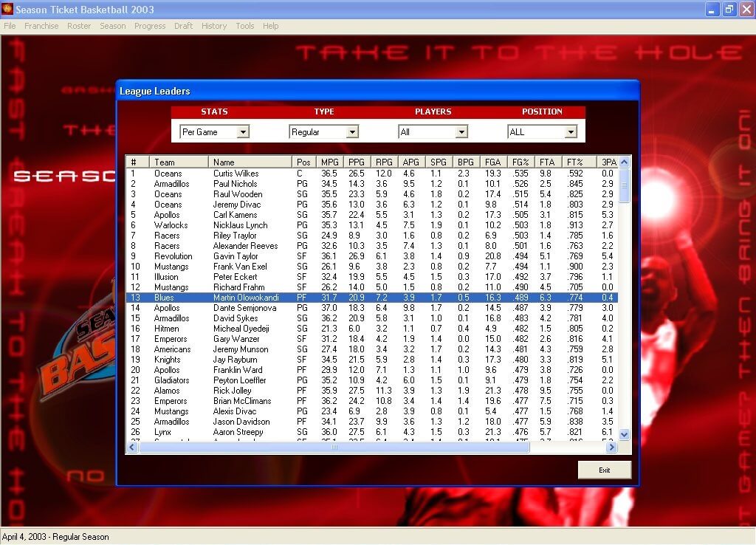Select the Gary Wanzer row
Viewport: 756px width, 545px height.
coord(372,339)
